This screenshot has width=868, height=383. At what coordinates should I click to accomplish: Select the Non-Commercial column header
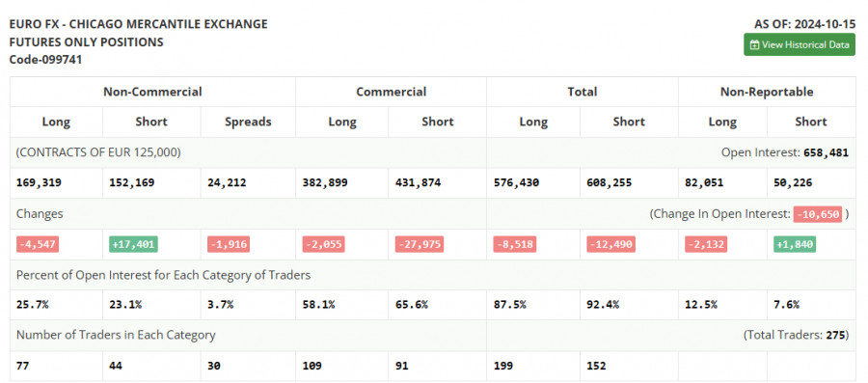click(x=152, y=92)
